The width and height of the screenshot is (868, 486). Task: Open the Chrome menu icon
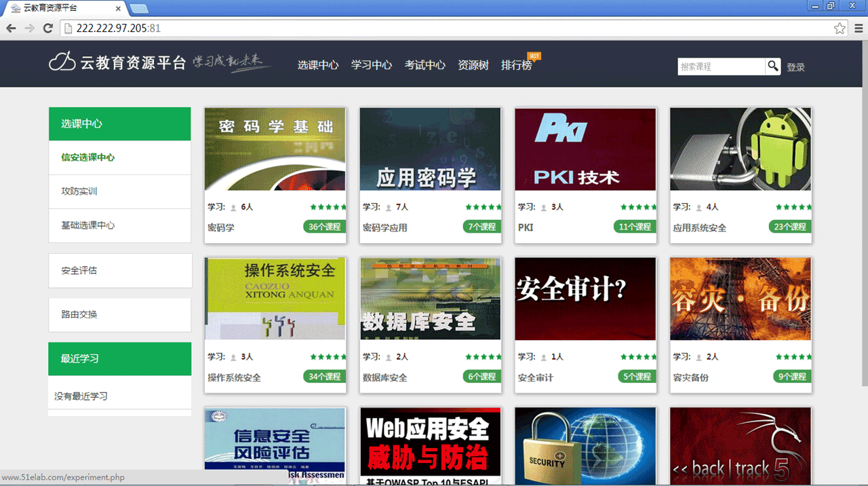858,29
